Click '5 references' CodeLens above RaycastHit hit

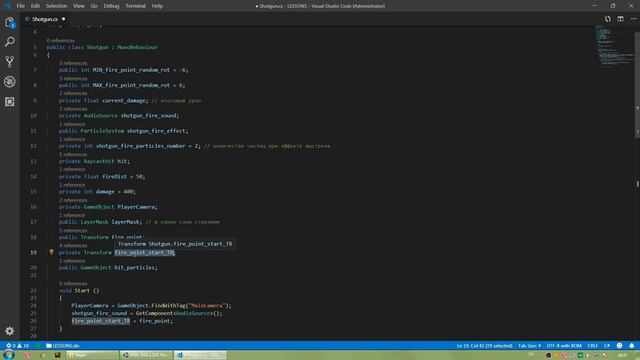click(x=73, y=154)
